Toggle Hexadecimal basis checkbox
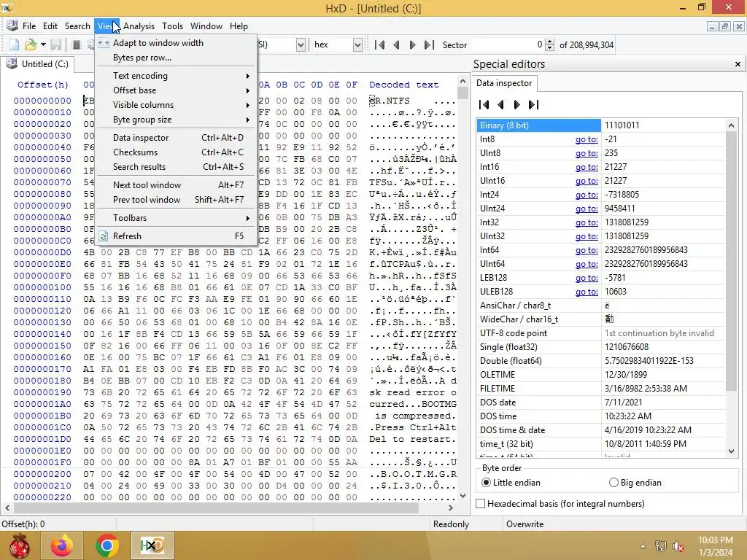Viewport: 747px width, 560px height. pos(481,504)
